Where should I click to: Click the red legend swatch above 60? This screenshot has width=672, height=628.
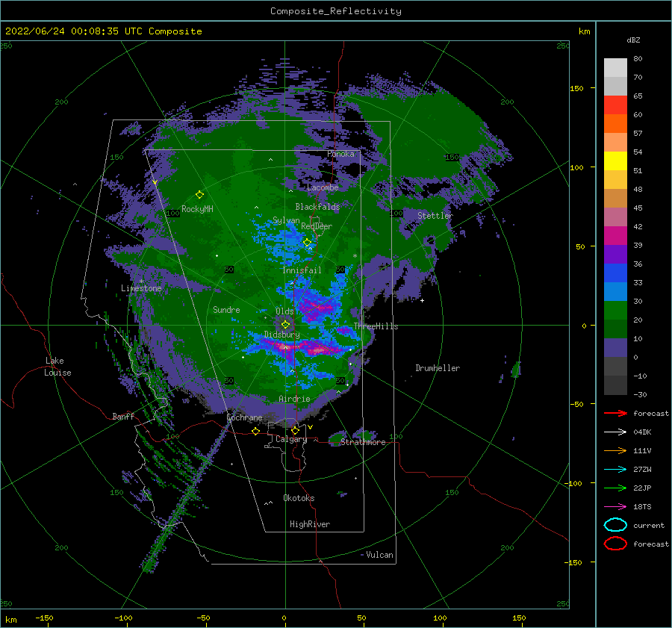click(x=615, y=105)
